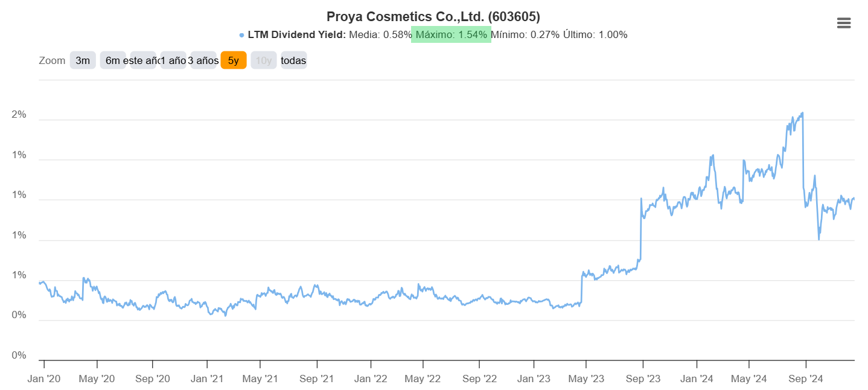The width and height of the screenshot is (868, 390).
Task: Show full history with 'todas' button
Action: [294, 60]
